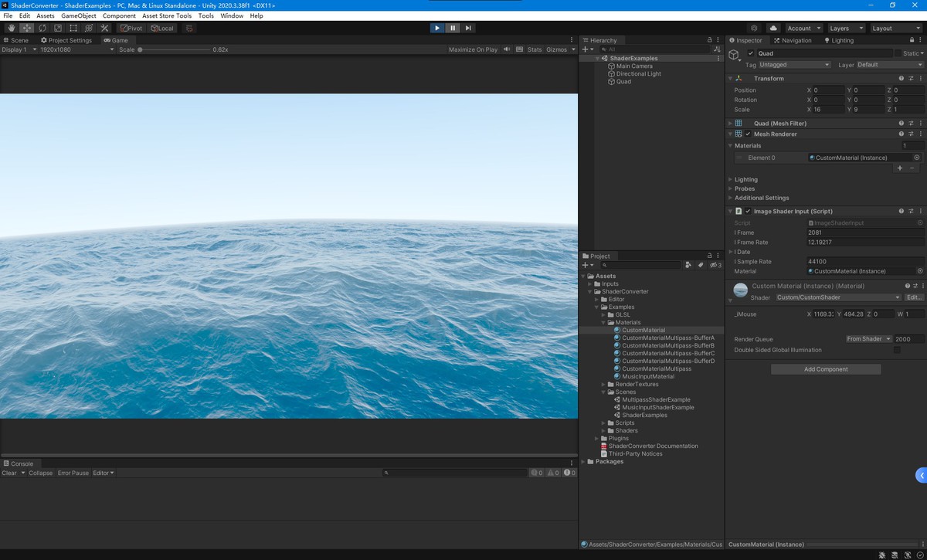The image size is (927, 560).
Task: Disable the Image Shader Input script
Action: click(748, 211)
